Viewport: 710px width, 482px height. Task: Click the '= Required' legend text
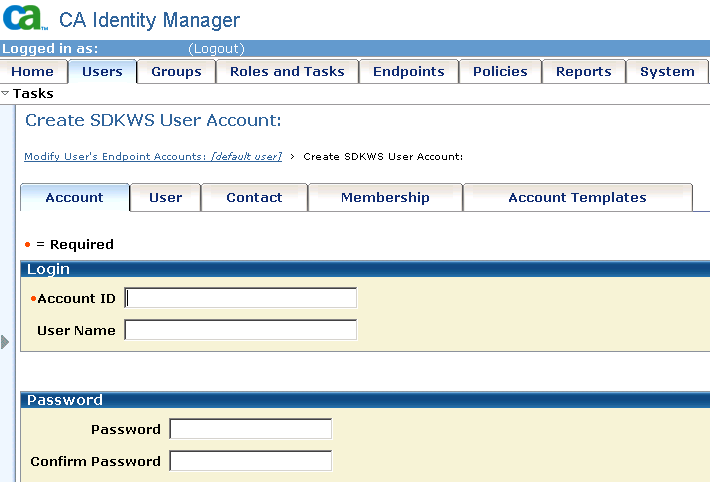[75, 245]
